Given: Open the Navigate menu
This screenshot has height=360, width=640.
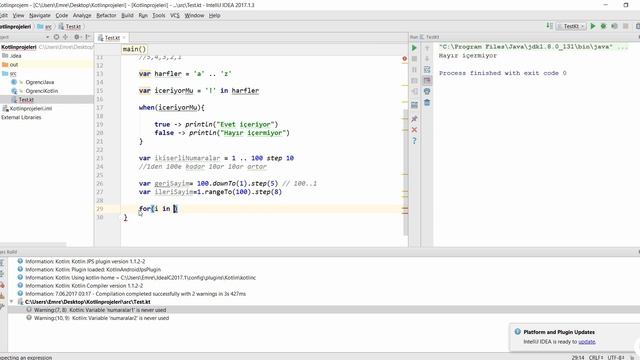Looking at the screenshot, I should coord(40,16).
